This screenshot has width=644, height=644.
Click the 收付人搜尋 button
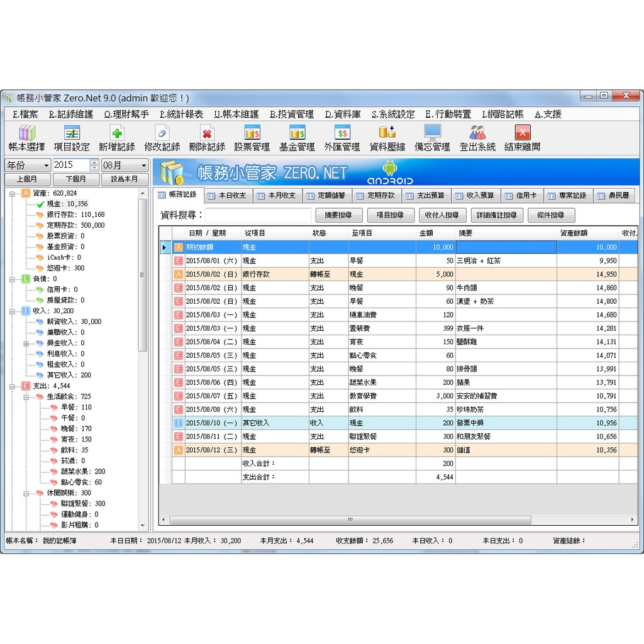pos(442,215)
